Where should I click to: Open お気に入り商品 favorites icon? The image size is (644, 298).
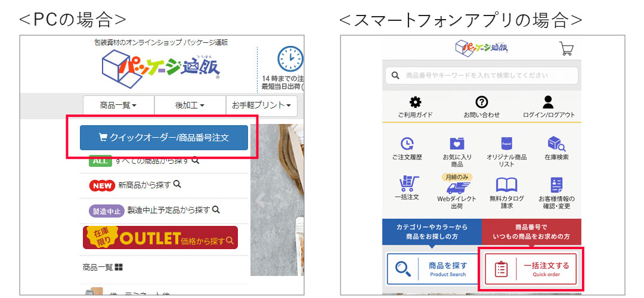pyautogui.click(x=457, y=143)
